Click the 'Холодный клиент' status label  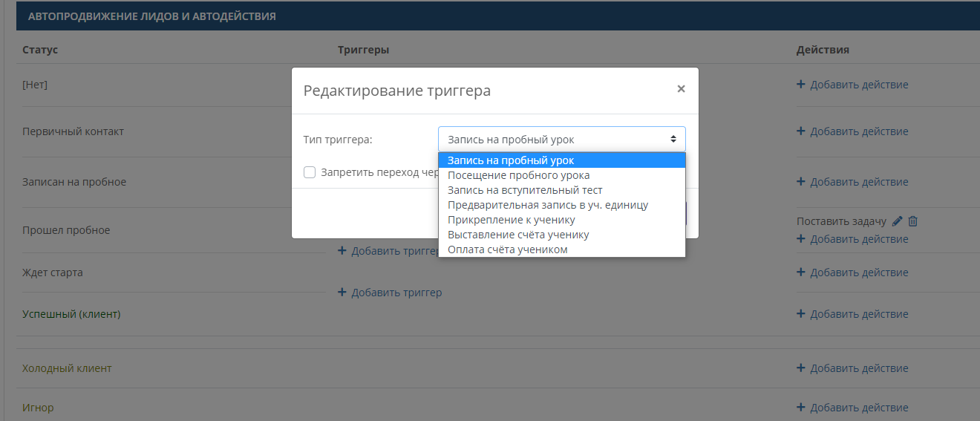67,368
